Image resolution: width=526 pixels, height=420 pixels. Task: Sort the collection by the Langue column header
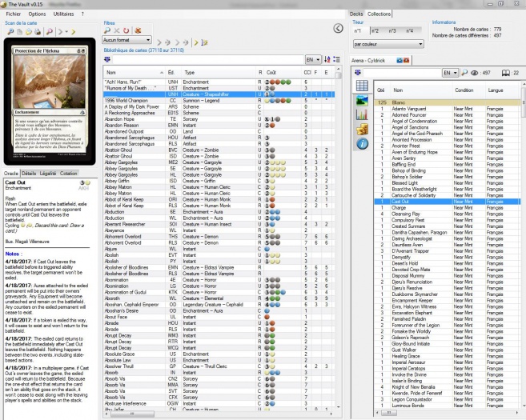(x=501, y=90)
